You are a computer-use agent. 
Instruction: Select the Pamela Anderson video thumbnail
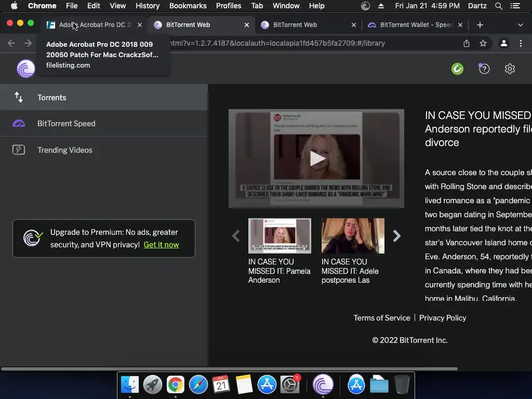click(280, 236)
